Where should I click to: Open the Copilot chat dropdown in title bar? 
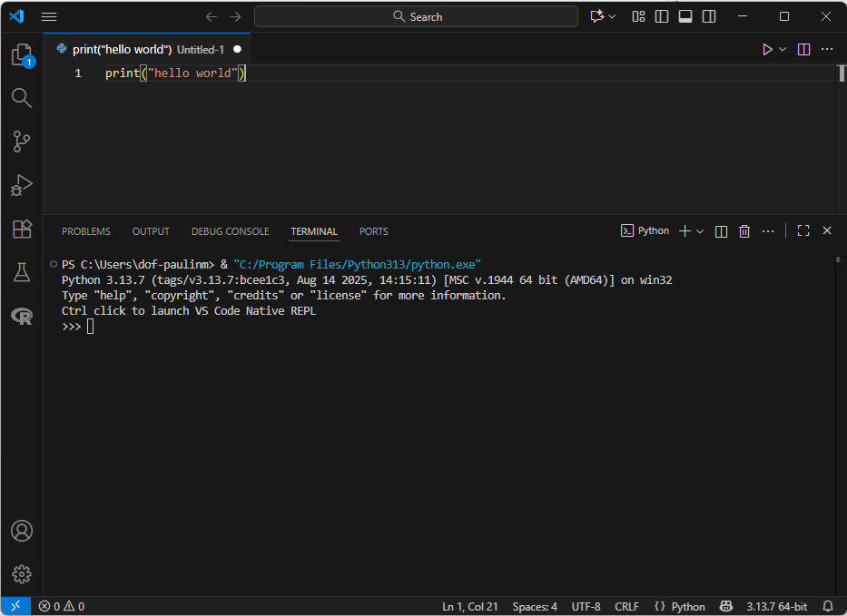click(612, 16)
